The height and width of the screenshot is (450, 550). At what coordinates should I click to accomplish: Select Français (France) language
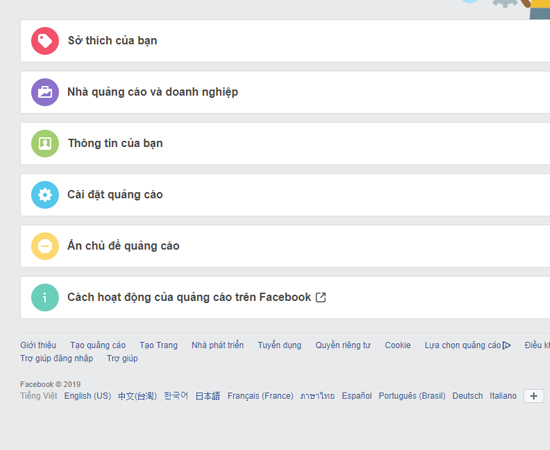pos(260,396)
